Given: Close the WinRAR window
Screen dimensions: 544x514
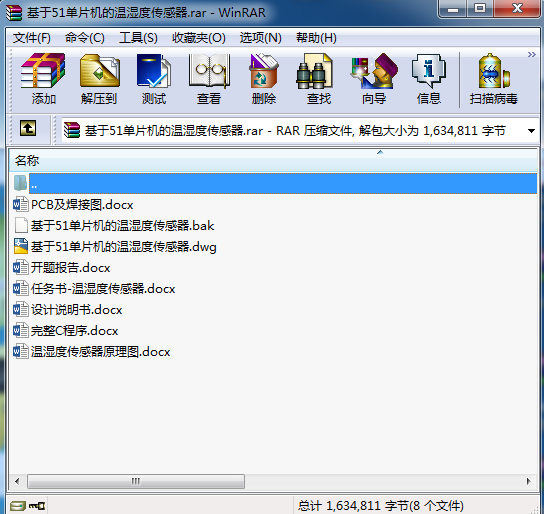Looking at the screenshot, I should 517,8.
